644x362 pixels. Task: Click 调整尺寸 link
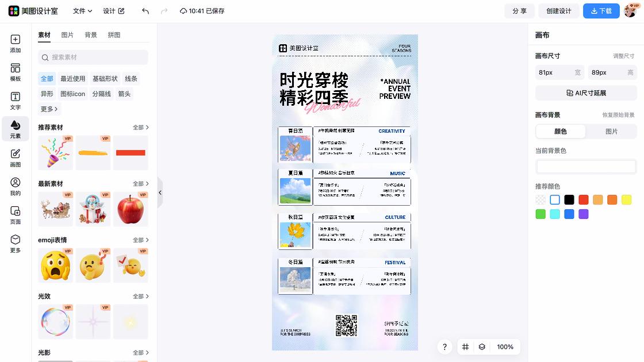[x=623, y=56]
